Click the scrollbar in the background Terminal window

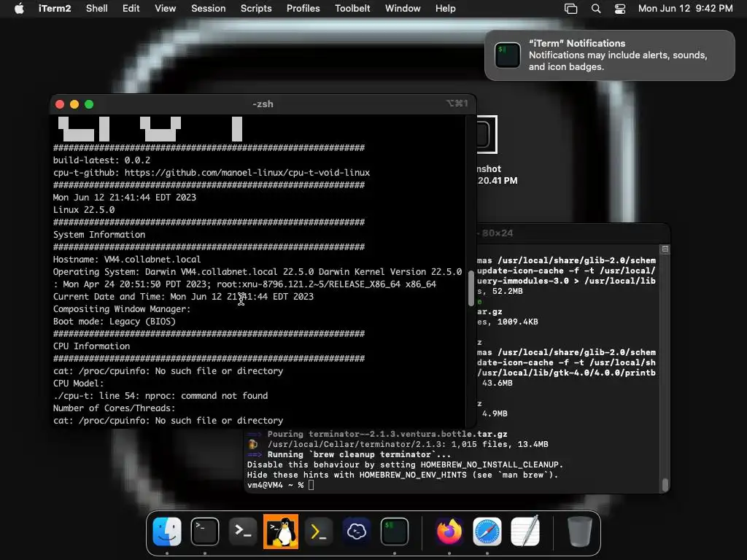tap(665, 485)
